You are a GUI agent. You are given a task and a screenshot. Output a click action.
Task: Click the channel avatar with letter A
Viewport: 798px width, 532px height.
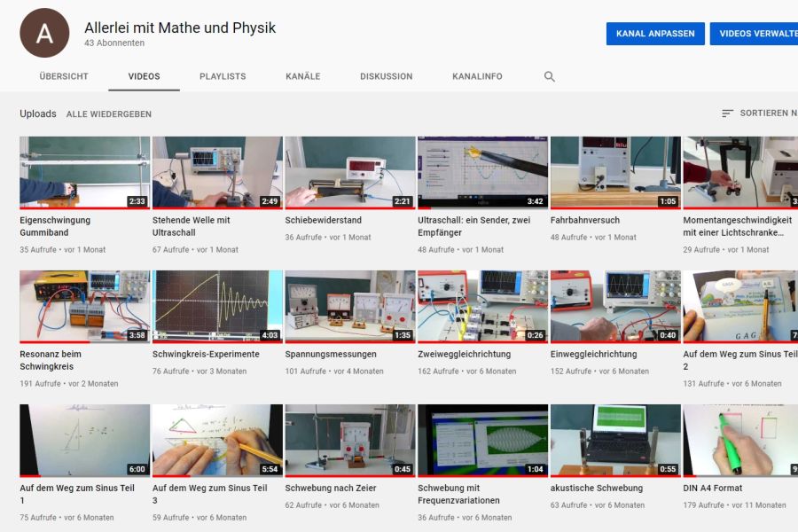click(44, 33)
